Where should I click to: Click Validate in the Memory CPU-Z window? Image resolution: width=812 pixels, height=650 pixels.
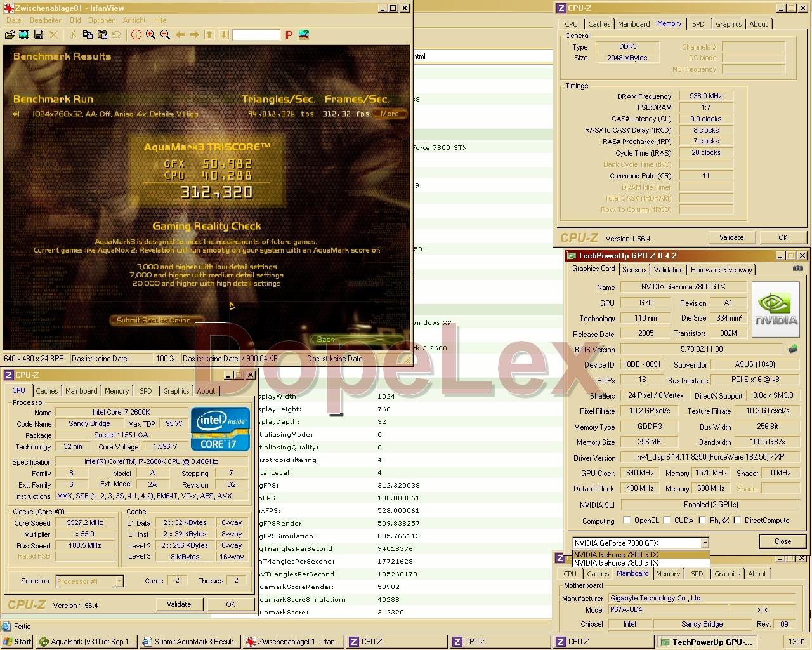coord(731,237)
